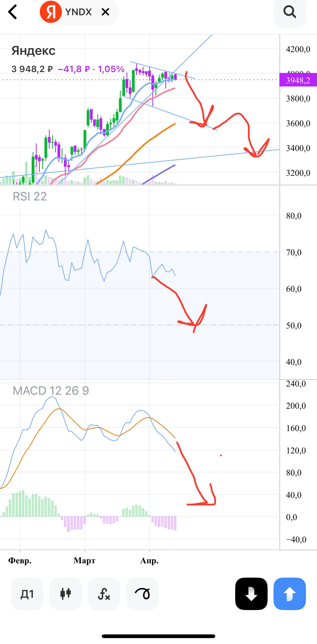
Task: Tap the current price tag 3948,2
Action: point(298,80)
